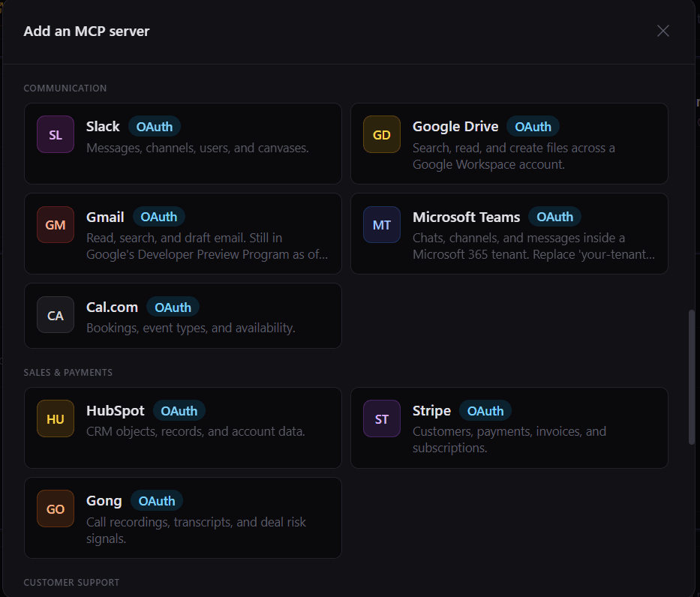
Task: Choose the Google Drive server title
Action: [x=455, y=126]
